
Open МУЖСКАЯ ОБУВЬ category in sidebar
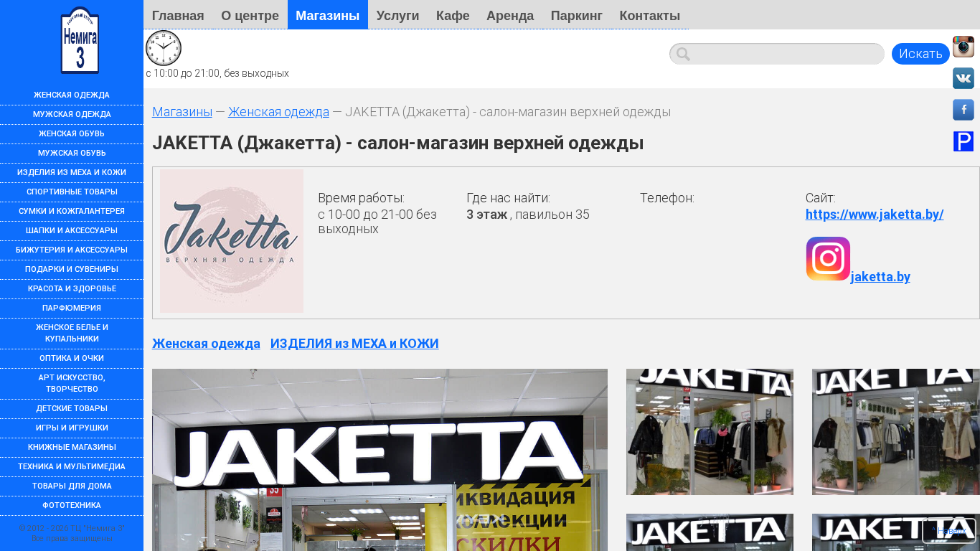point(72,153)
